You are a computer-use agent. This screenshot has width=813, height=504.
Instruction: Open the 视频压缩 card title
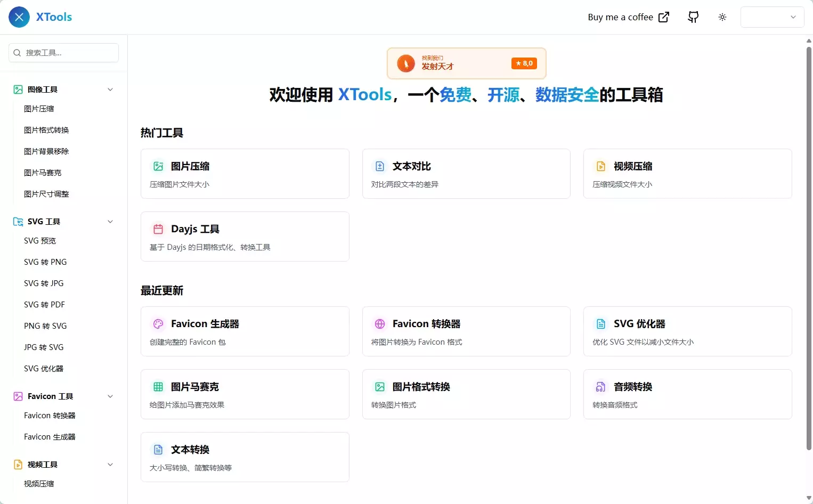point(633,166)
